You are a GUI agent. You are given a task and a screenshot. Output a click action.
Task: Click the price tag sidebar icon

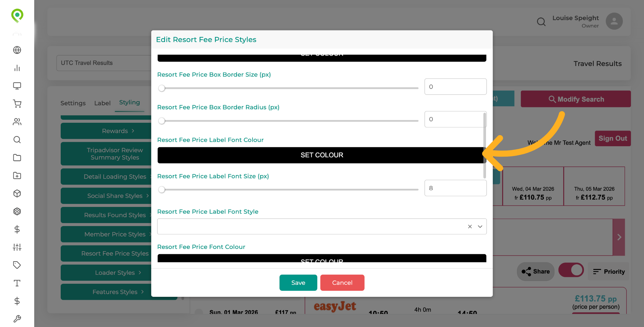click(17, 265)
